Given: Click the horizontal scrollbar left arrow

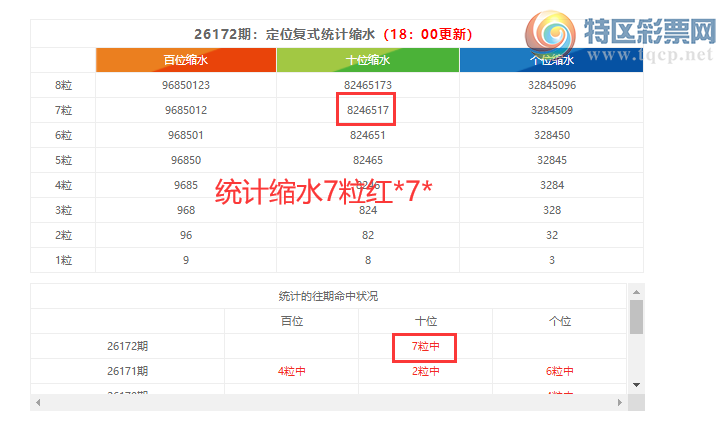Looking at the screenshot, I should pyautogui.click(x=38, y=402).
